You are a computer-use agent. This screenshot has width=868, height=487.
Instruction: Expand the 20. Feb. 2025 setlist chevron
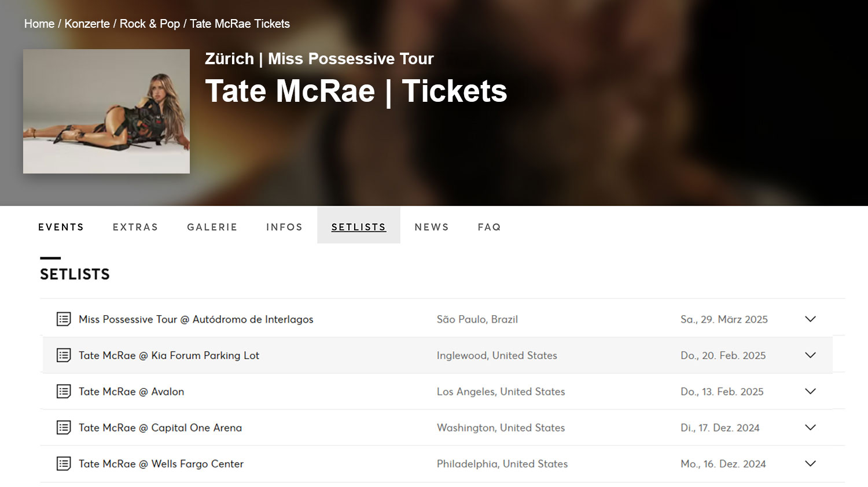coord(810,355)
